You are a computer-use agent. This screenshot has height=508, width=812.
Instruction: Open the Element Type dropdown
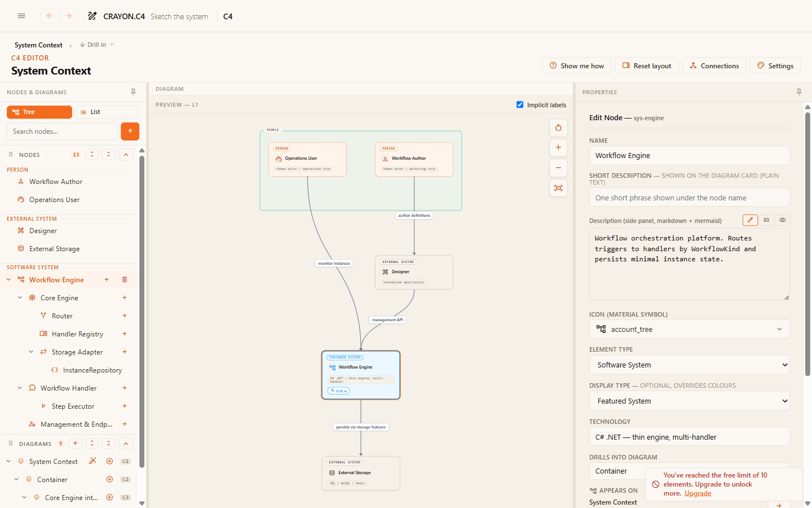[x=689, y=365]
